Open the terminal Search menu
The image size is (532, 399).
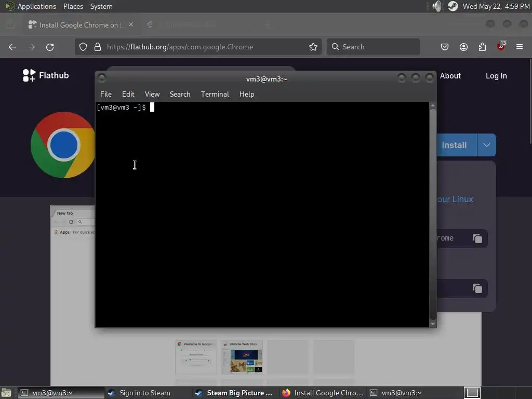point(180,95)
